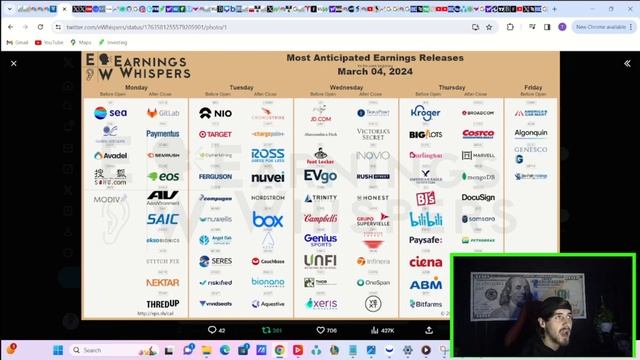Click the retweet icon on the photo
Screen dimensions: 640x360
pyautogui.click(x=266, y=330)
